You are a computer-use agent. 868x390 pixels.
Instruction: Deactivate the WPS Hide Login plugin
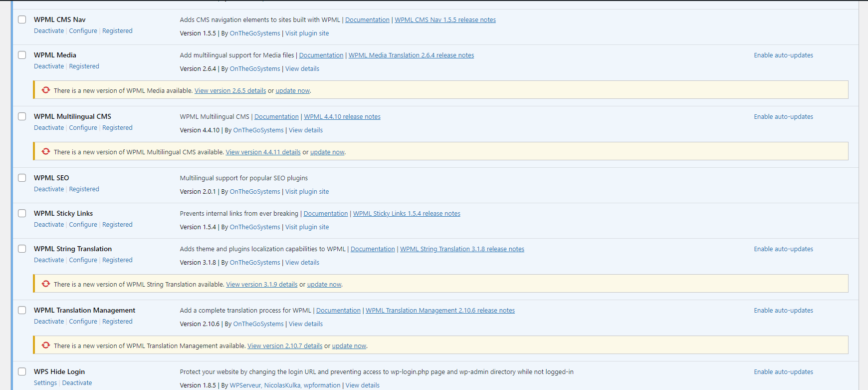pyautogui.click(x=77, y=383)
